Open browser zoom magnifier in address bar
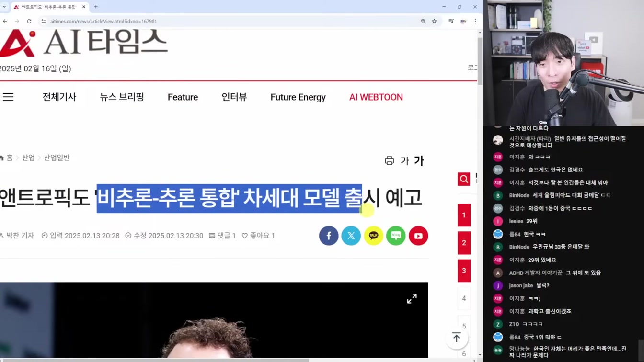The image size is (644, 362). (424, 21)
